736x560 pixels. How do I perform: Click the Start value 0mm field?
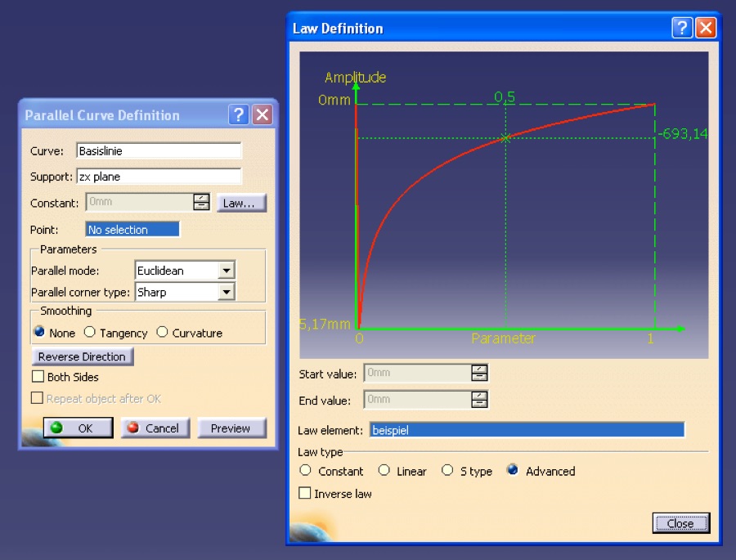[417, 373]
